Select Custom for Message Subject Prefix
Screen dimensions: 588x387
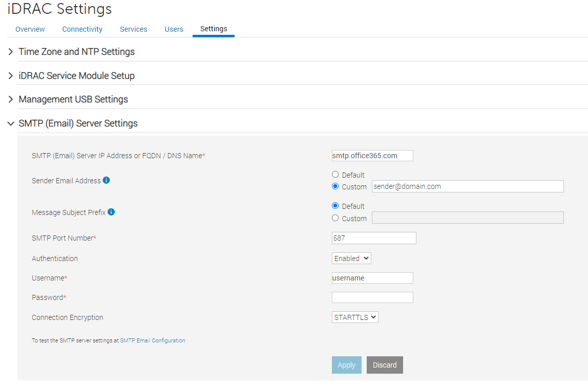pos(335,218)
